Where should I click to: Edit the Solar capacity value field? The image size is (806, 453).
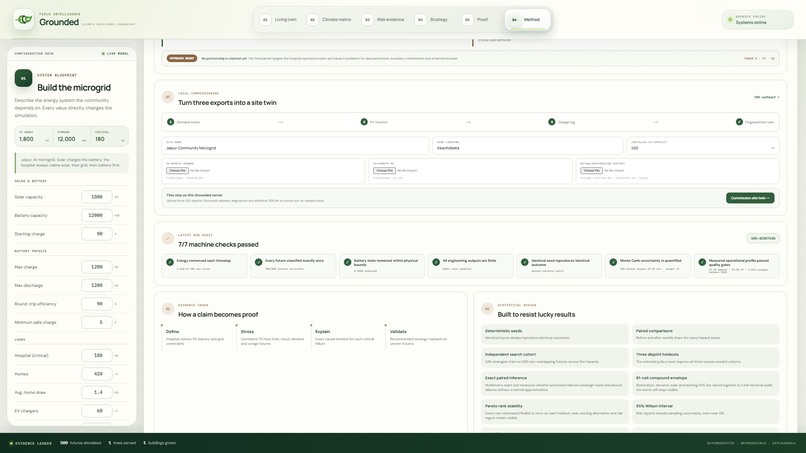tap(97, 197)
